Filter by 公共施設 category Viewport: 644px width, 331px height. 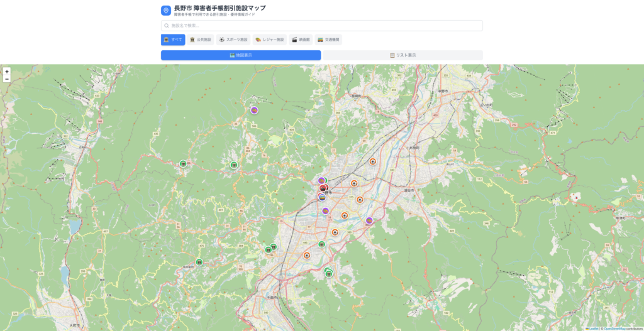[201, 40]
